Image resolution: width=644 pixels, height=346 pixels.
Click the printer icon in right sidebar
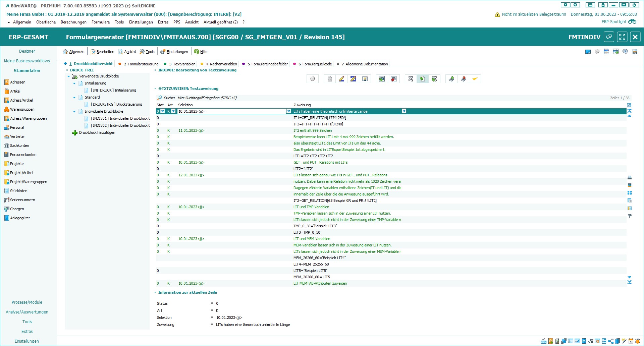tap(629, 178)
